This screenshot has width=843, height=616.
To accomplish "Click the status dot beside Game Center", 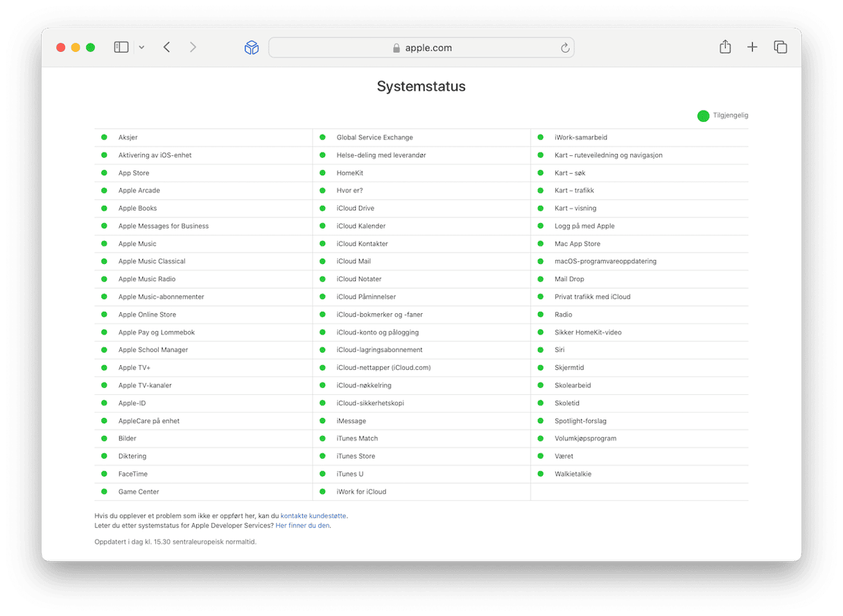I will [x=104, y=491].
